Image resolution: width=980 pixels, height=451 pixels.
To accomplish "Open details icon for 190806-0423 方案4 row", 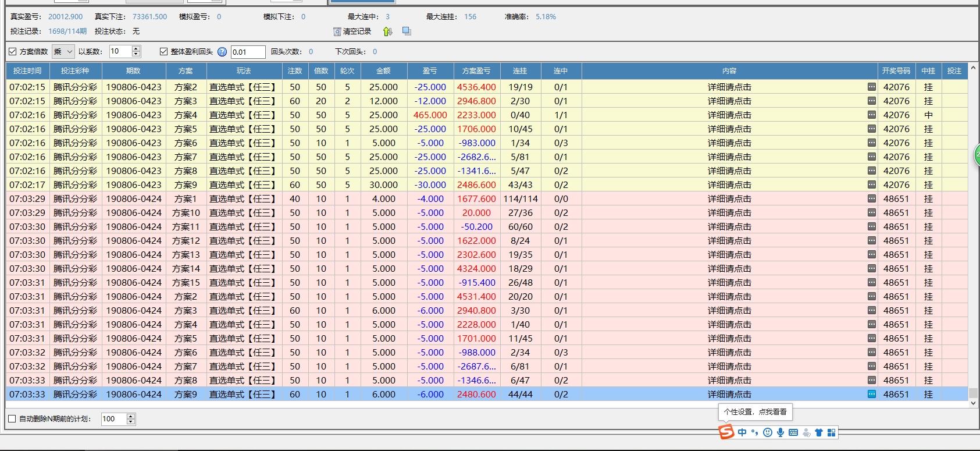I will click(x=871, y=115).
